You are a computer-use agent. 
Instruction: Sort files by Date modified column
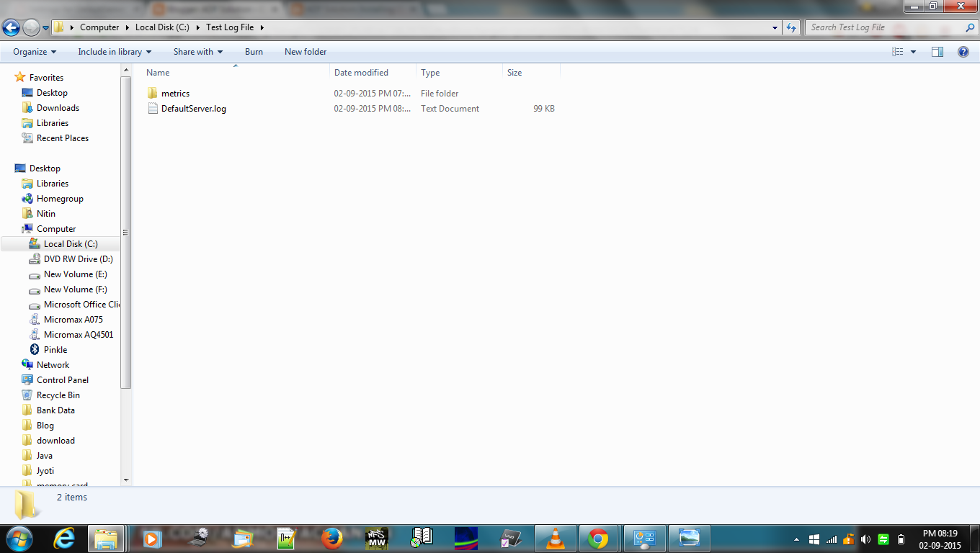(373, 73)
